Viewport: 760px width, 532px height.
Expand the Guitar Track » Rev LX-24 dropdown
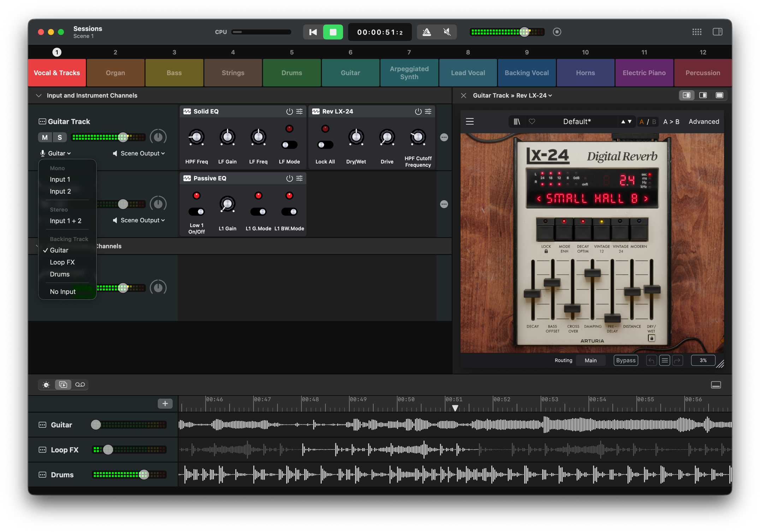click(512, 95)
